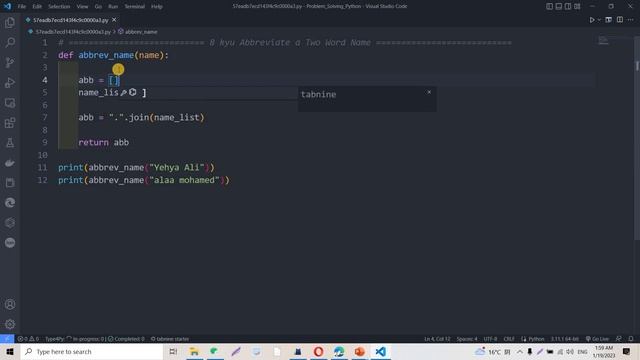
Task: Open the View menu
Action: click(82, 7)
